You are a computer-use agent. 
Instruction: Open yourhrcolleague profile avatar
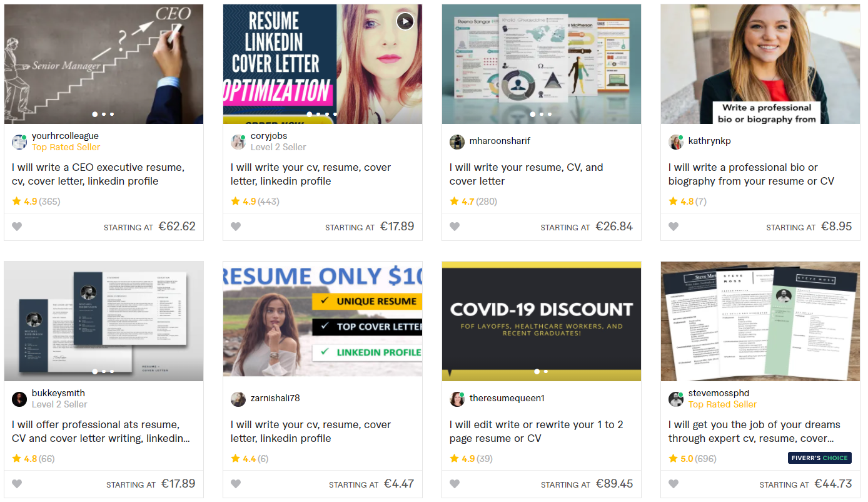19,141
